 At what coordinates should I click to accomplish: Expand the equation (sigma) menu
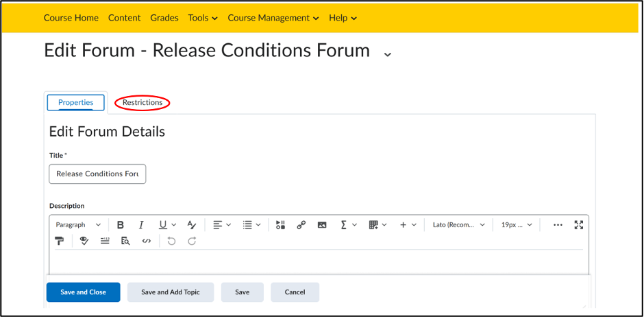point(349,225)
